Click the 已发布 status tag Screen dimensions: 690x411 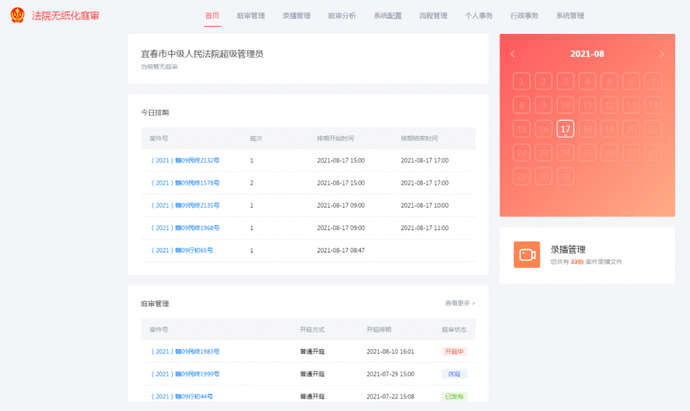(x=454, y=396)
